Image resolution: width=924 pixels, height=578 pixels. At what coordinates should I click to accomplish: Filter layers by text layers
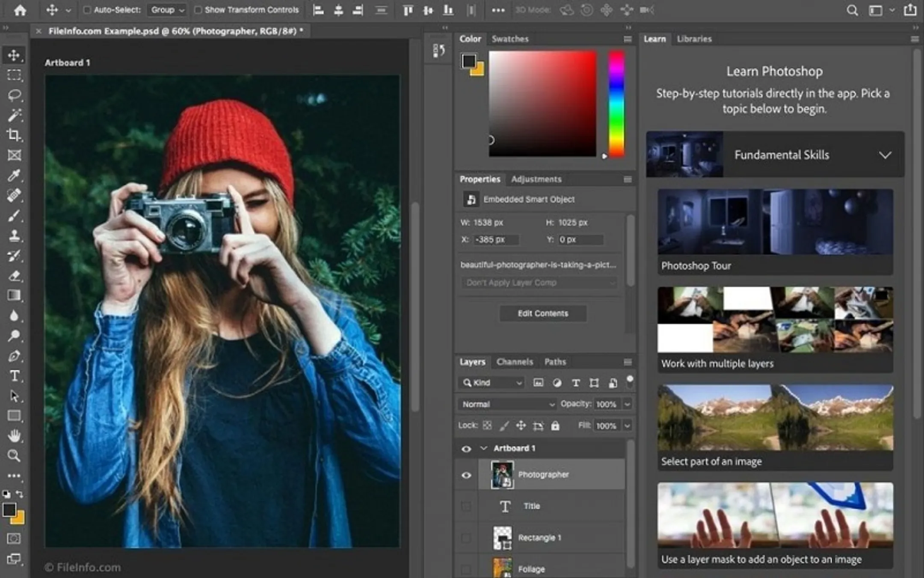pos(575,382)
